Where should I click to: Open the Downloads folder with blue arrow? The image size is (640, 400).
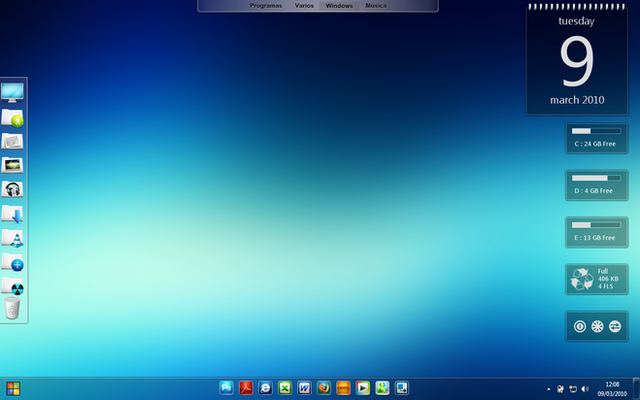(x=12, y=213)
